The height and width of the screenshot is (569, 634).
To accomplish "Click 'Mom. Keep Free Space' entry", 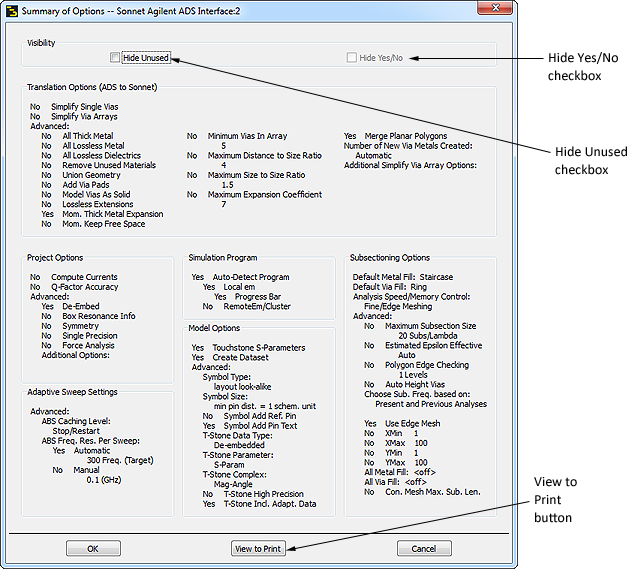I will pos(104,224).
